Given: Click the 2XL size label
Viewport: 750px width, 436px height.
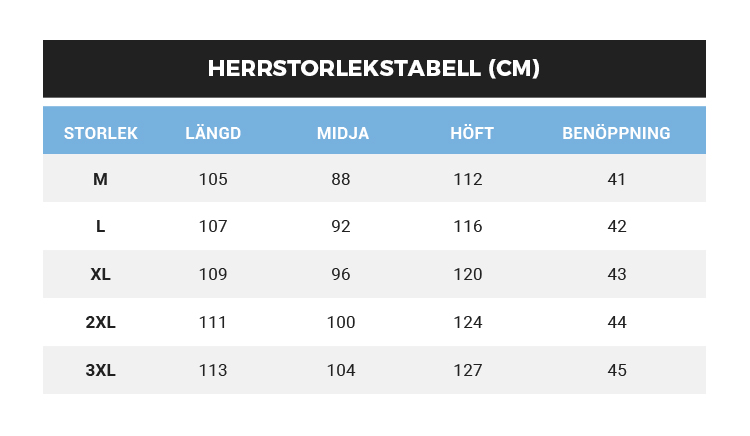Looking at the screenshot, I should click(x=101, y=322).
